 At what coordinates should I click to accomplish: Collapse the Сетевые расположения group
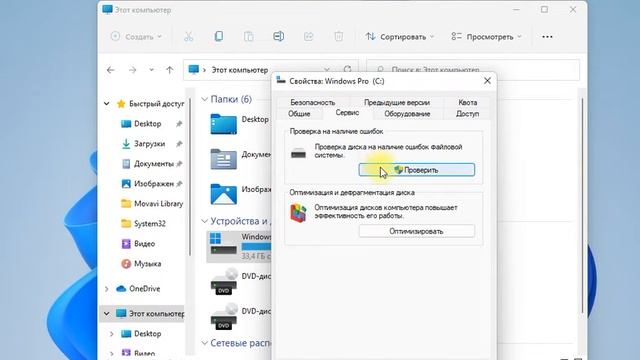(204, 343)
